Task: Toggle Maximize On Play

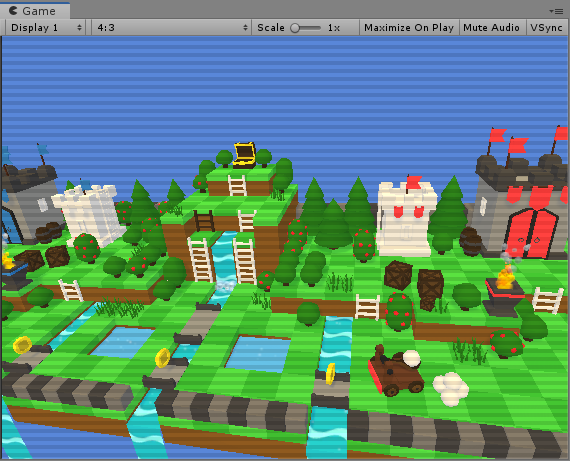Action: click(409, 28)
